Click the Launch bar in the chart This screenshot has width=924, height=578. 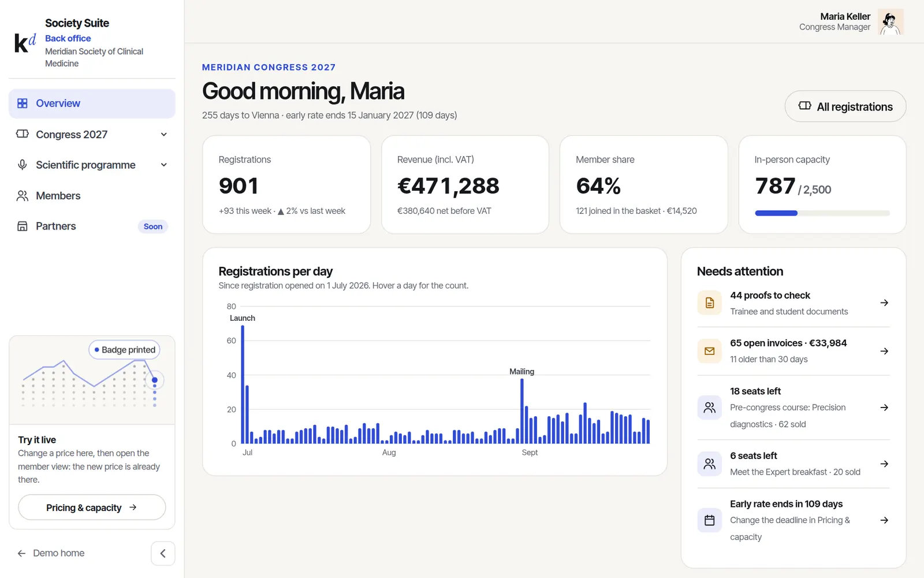click(x=243, y=384)
